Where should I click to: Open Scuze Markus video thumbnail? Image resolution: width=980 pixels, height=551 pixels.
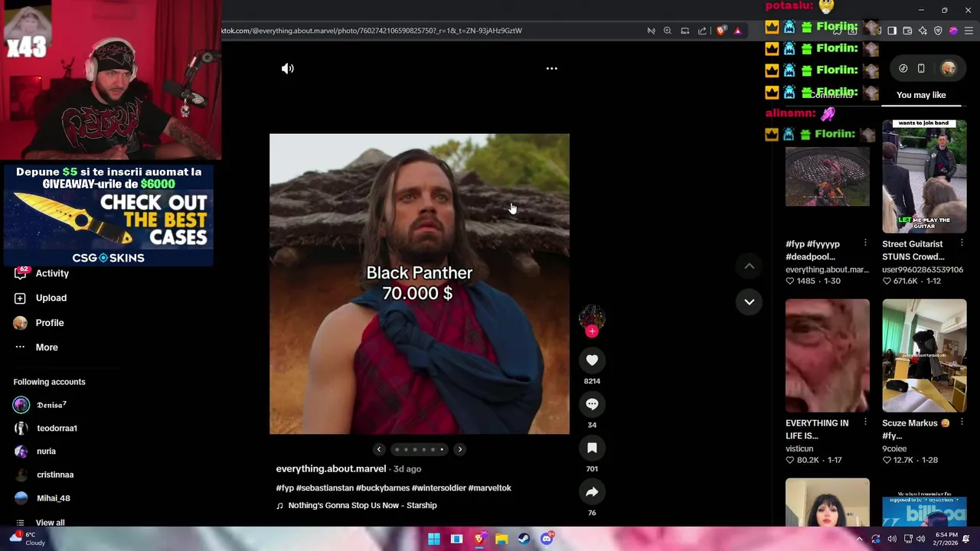point(924,356)
